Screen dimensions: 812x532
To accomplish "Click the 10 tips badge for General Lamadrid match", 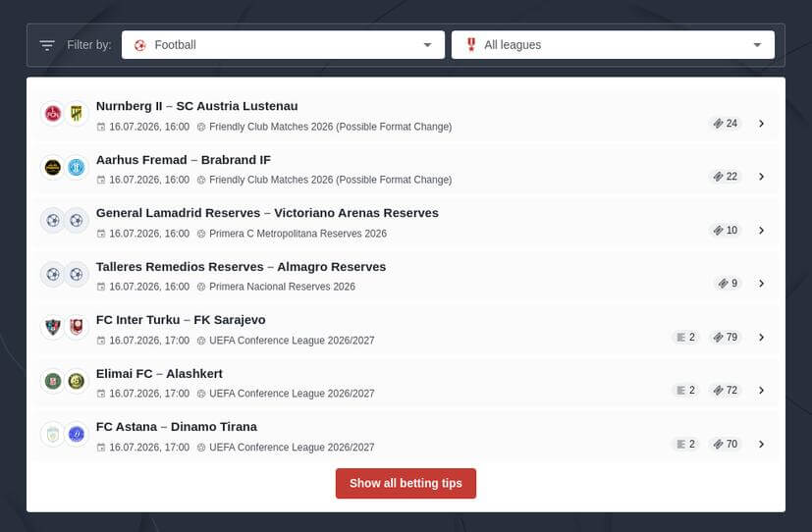I will coord(725,231).
